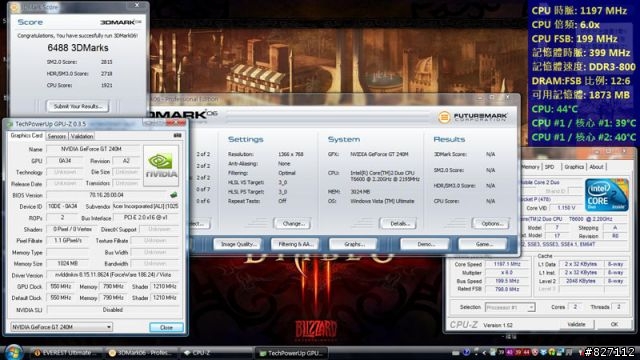Click the 6488 3DMarks score text
Image resolution: width=640 pixels, height=360 pixels.
click(78, 48)
